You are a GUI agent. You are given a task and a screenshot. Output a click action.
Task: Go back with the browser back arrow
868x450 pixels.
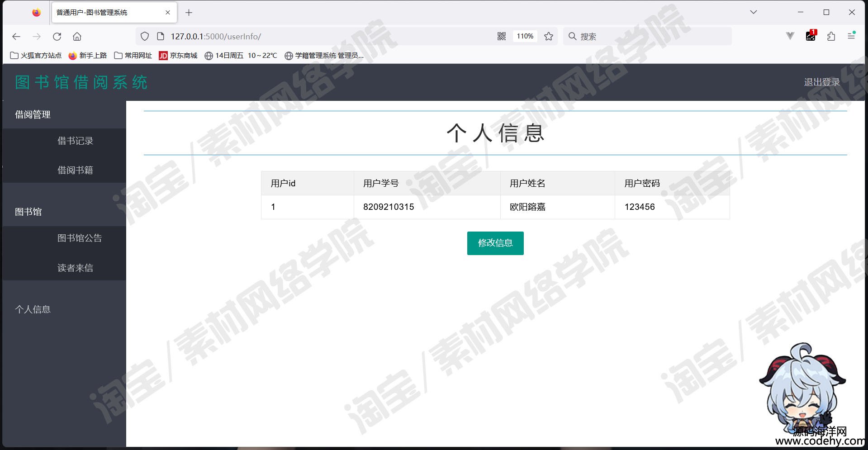click(16, 37)
